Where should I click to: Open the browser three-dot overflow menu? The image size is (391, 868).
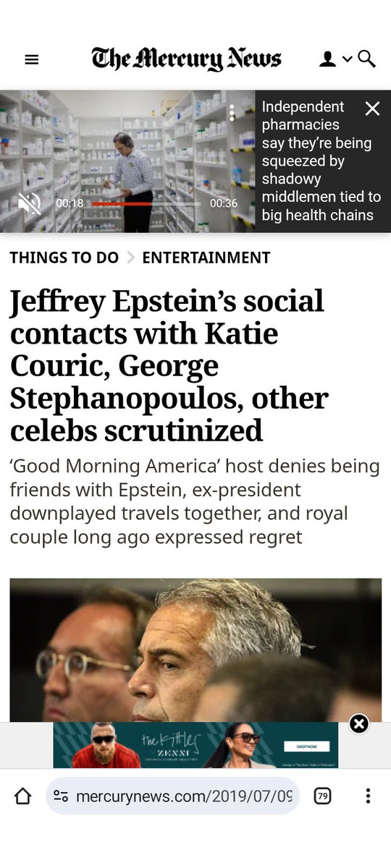tap(368, 796)
